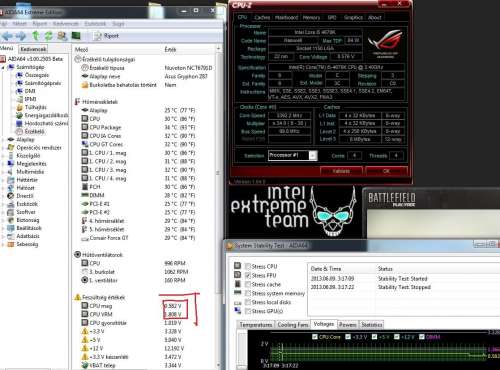Enable the Stress system memory checkbox

248,293
